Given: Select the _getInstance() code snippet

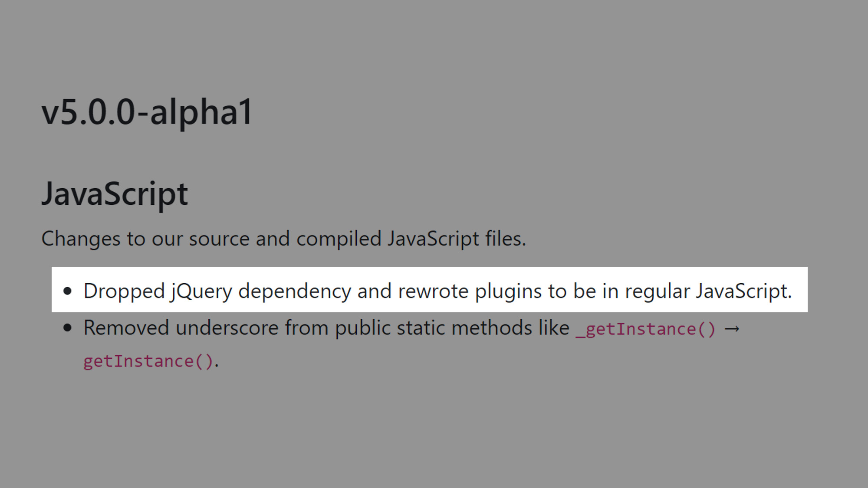Looking at the screenshot, I should (x=645, y=329).
